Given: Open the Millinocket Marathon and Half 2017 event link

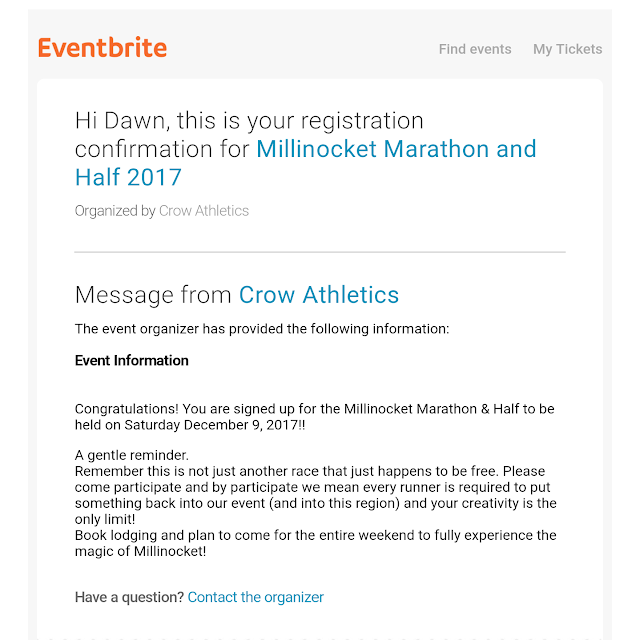Looking at the screenshot, I should pos(305,163).
